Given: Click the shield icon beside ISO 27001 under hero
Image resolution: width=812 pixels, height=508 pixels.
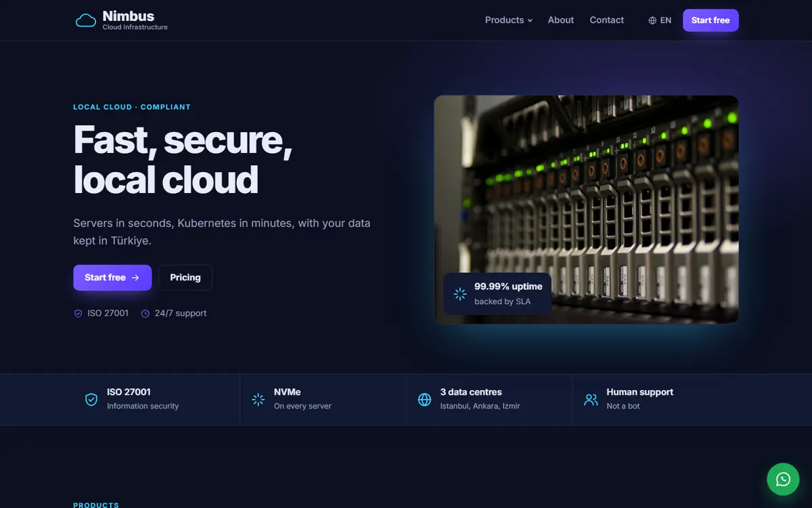Looking at the screenshot, I should coord(78,314).
